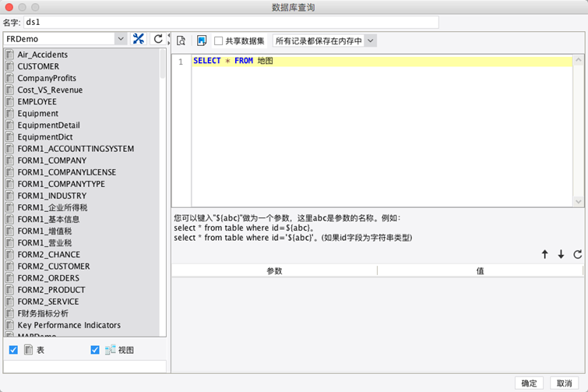Screen dimensions: 588x392
Task: Refresh the parameters list icon
Action: pyautogui.click(x=578, y=254)
